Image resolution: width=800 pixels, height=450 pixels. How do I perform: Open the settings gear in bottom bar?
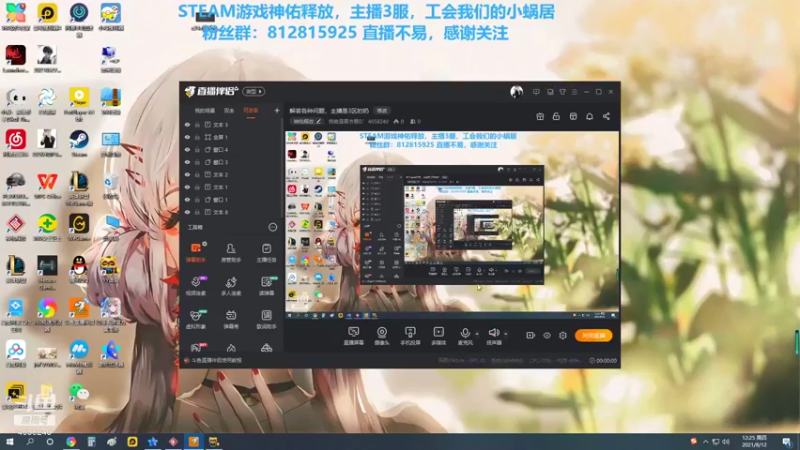(563, 335)
